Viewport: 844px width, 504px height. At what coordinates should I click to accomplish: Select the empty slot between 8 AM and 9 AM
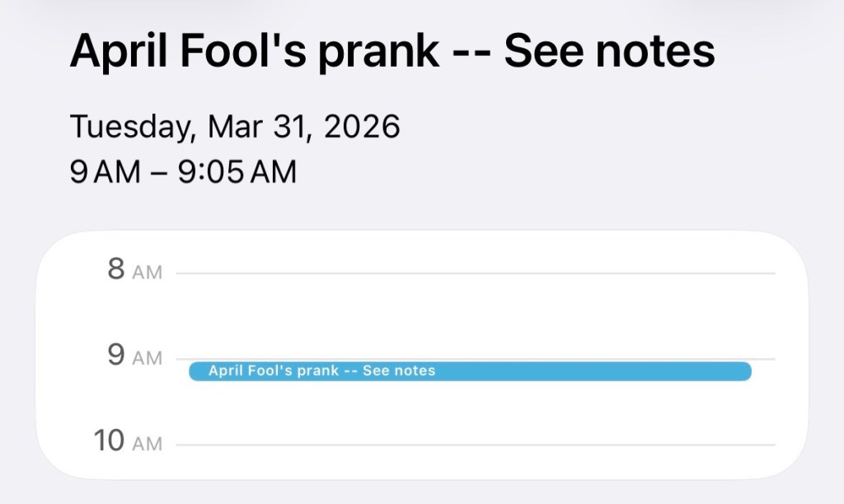click(478, 313)
